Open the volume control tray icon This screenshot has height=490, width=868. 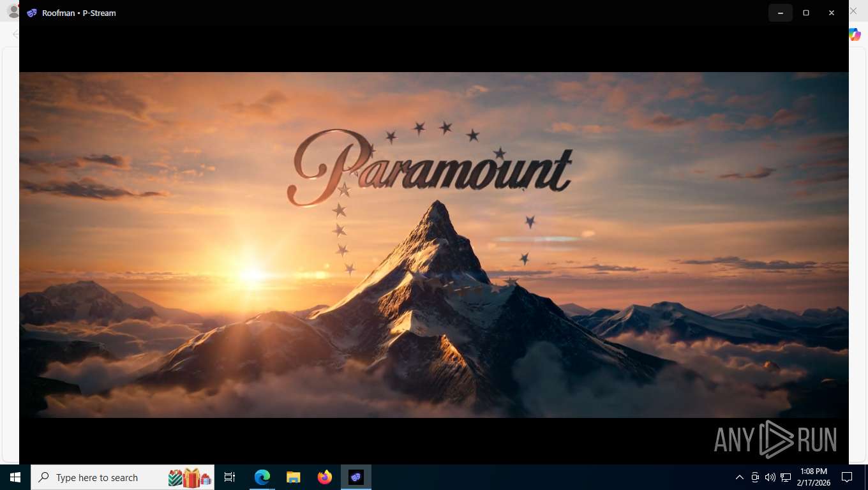coord(770,477)
